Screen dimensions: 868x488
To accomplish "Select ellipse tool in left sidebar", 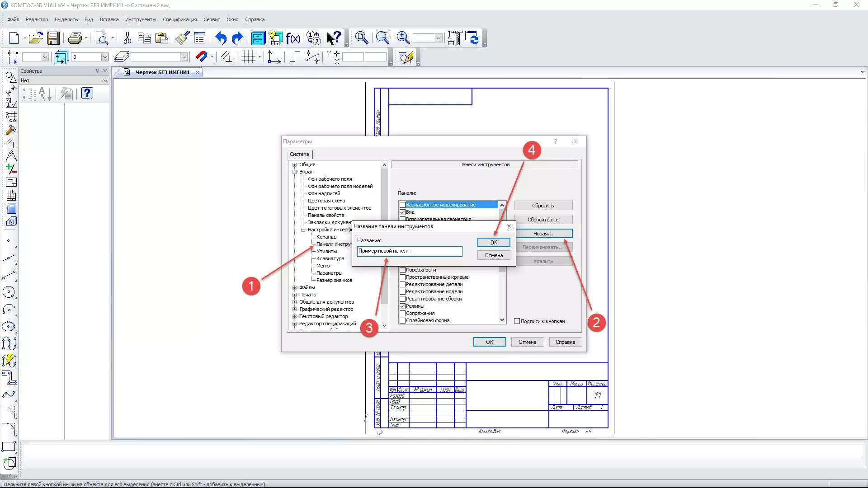I will (x=9, y=326).
